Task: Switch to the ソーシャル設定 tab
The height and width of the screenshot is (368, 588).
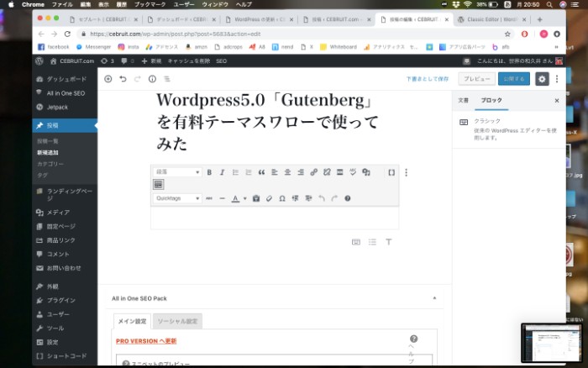Action: 177,321
